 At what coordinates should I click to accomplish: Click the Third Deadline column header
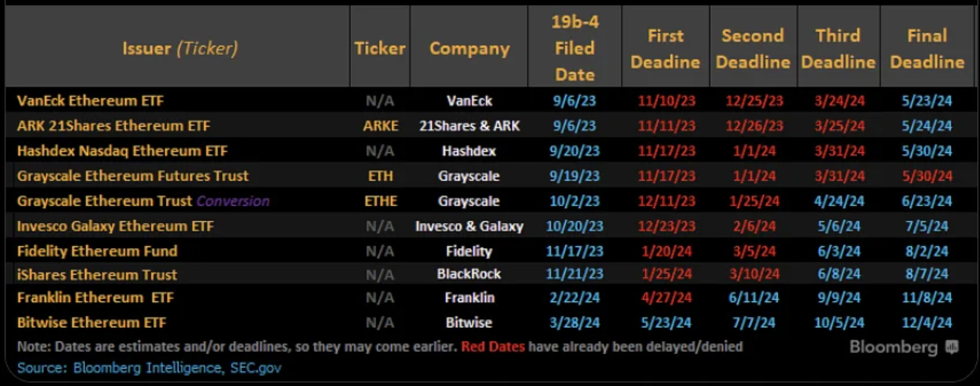pos(838,49)
